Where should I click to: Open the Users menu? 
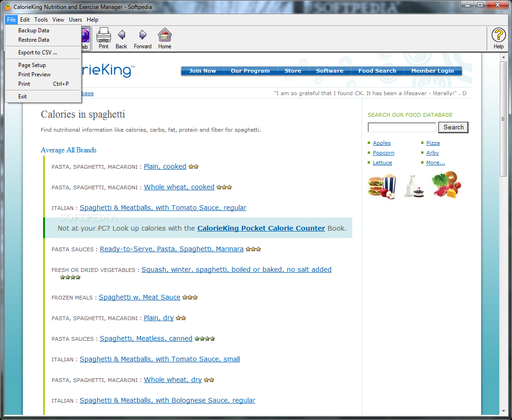click(x=75, y=20)
